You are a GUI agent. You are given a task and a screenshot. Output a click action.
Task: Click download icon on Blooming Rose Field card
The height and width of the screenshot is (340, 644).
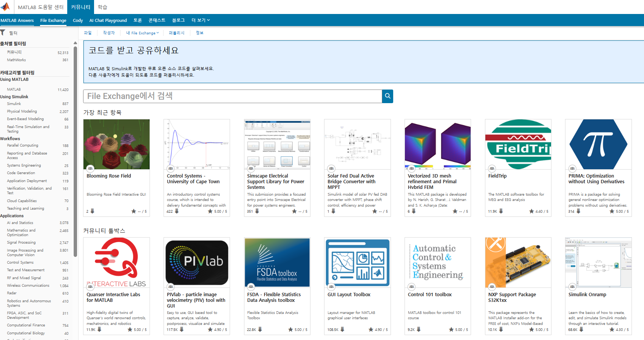[92, 211]
